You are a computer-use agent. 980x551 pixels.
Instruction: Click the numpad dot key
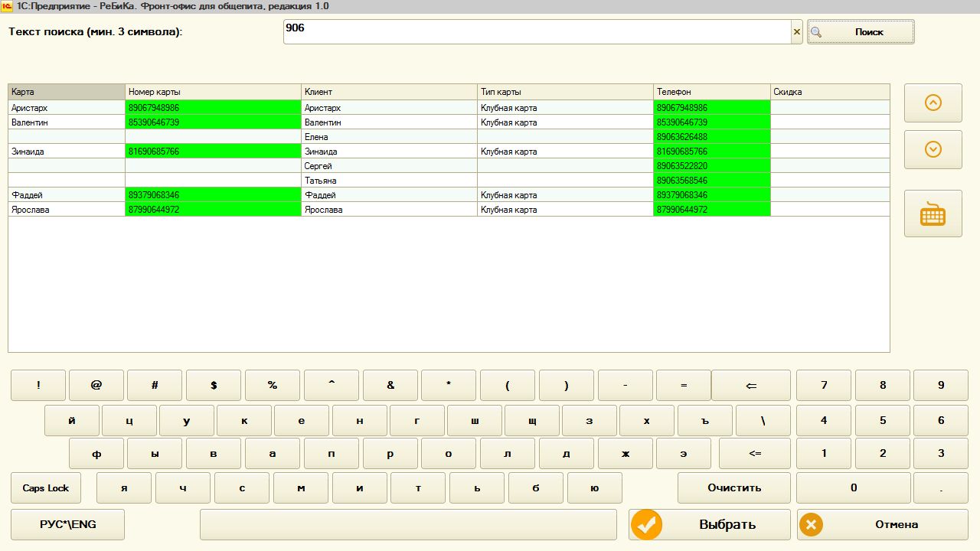[x=941, y=487]
